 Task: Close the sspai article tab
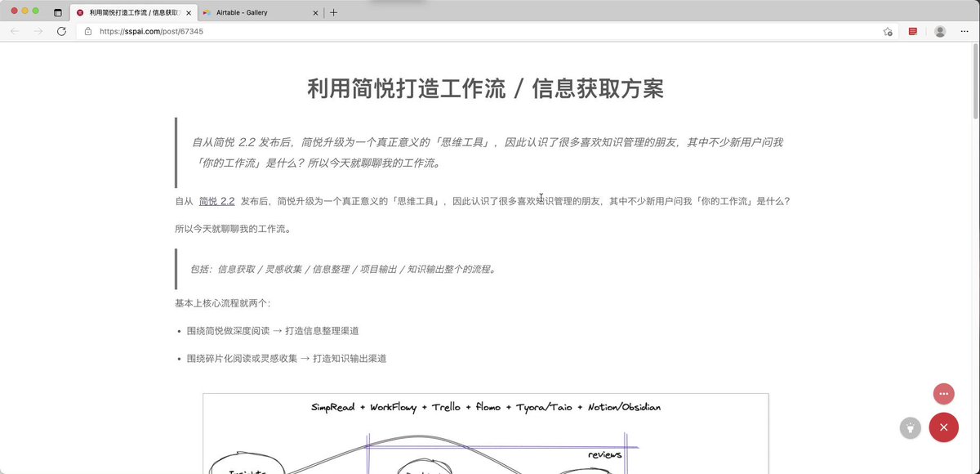(189, 13)
